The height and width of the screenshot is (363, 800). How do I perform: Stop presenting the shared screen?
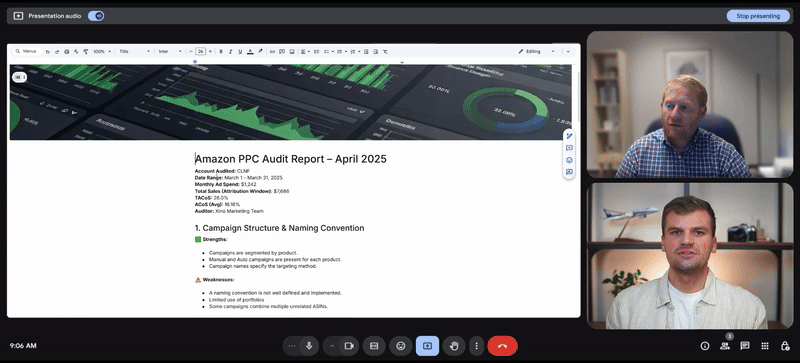pos(758,16)
